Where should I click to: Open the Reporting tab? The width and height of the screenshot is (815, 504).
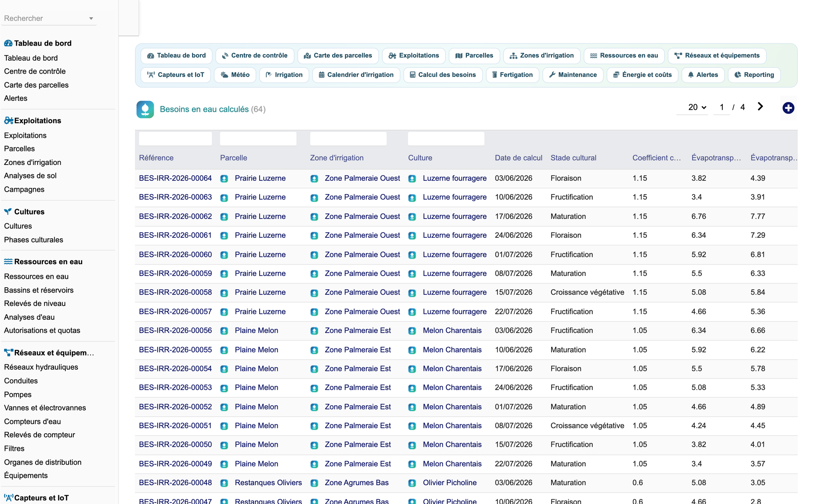coord(754,75)
